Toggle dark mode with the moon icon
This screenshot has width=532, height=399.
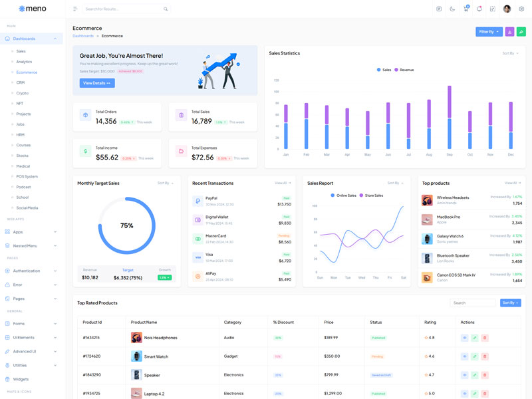point(452,9)
